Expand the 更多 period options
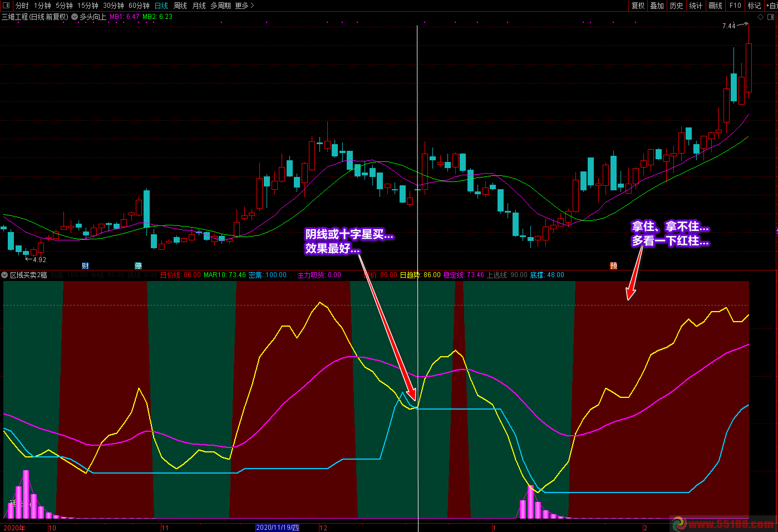 pos(244,6)
